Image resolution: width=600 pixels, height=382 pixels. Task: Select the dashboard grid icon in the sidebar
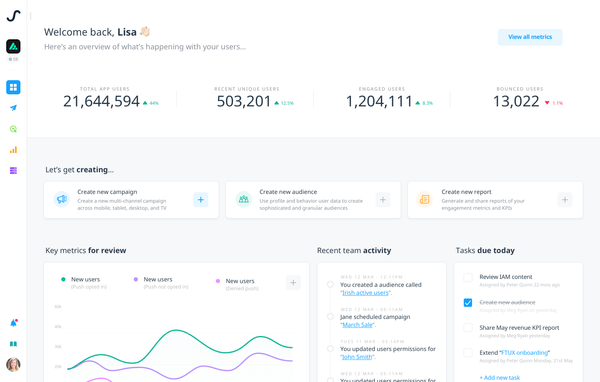(13, 87)
